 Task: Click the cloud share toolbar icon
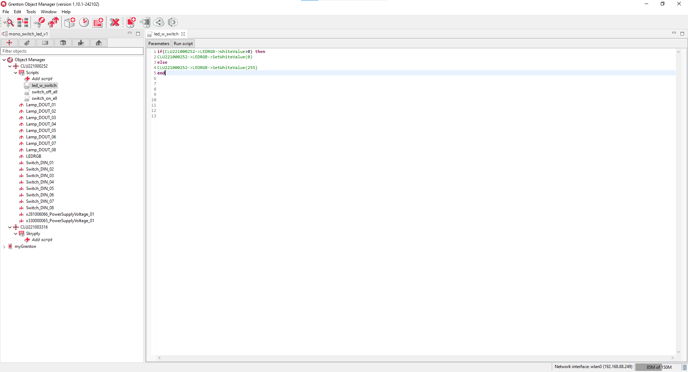click(159, 22)
